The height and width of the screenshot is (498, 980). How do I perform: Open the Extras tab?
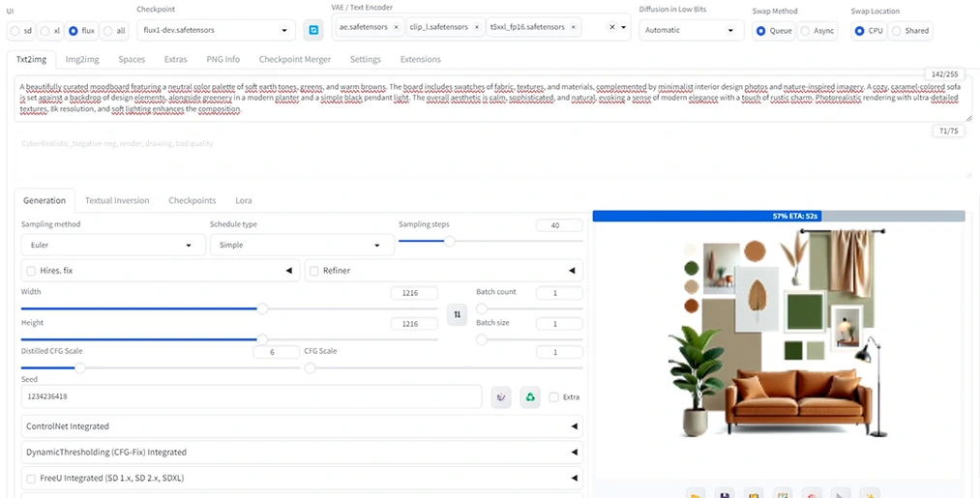click(176, 59)
